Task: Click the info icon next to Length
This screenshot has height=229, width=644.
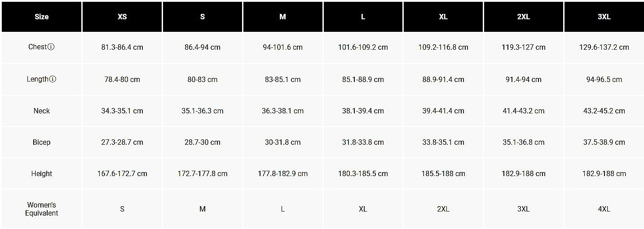Action: pos(53,79)
